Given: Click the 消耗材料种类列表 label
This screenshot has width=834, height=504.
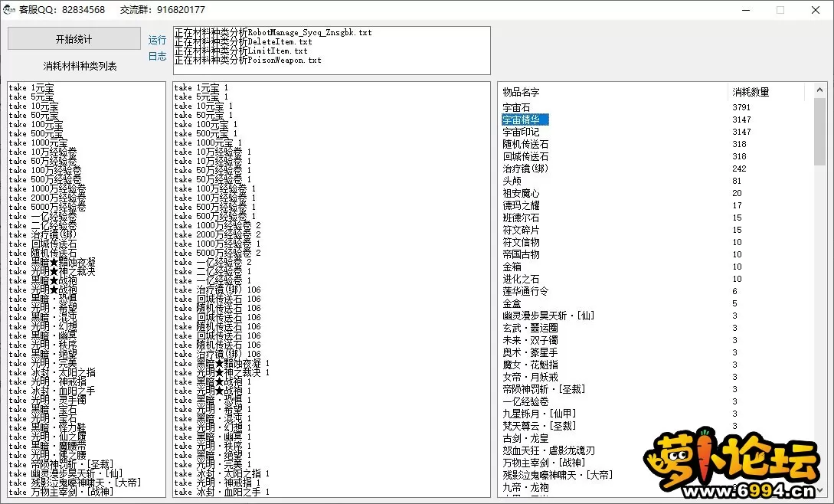Looking at the screenshot, I should pos(80,66).
